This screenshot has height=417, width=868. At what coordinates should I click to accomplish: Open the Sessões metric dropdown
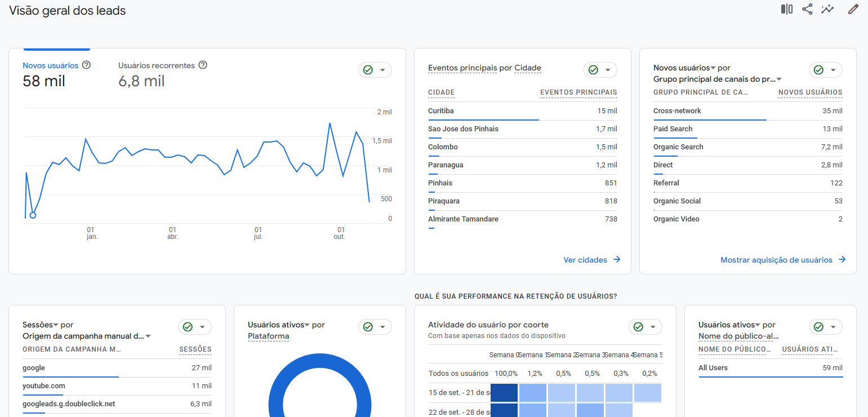[41, 325]
